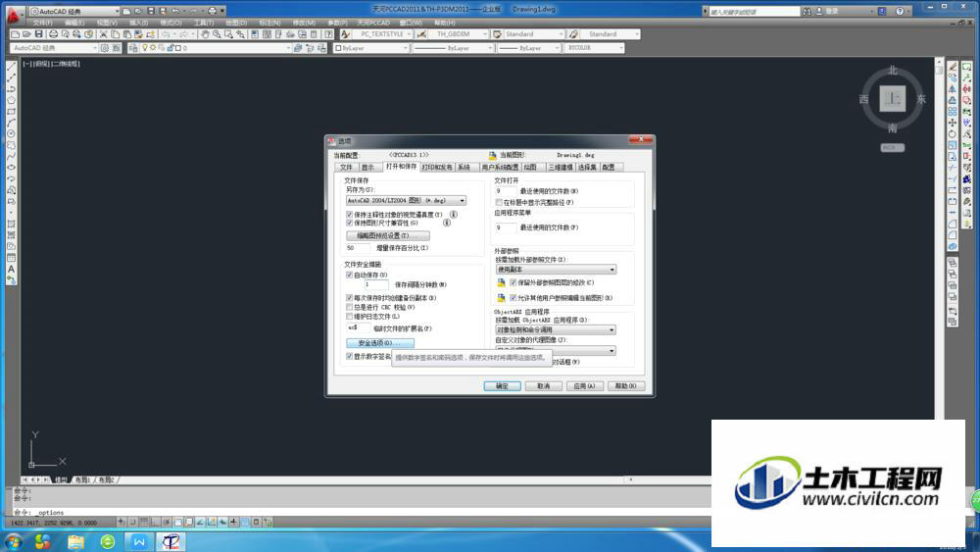Click the Open file icon in standard toolbar
This screenshot has height=552, width=980.
click(x=26, y=34)
